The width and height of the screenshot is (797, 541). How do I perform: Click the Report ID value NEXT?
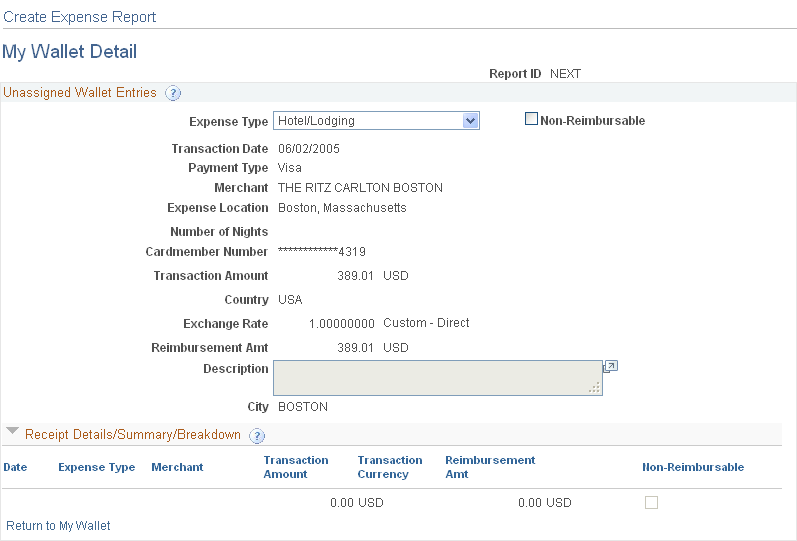pos(565,74)
